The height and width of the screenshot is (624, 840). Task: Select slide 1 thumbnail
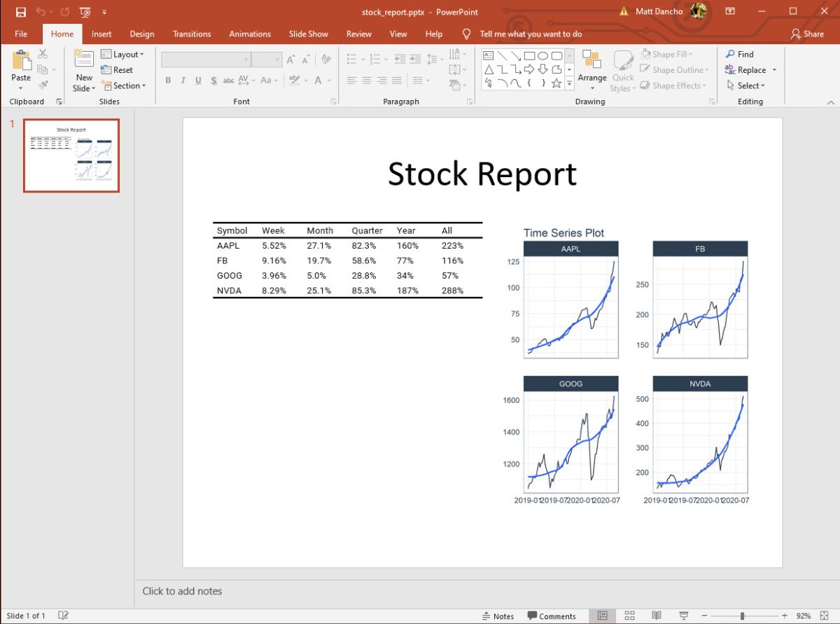[x=71, y=155]
